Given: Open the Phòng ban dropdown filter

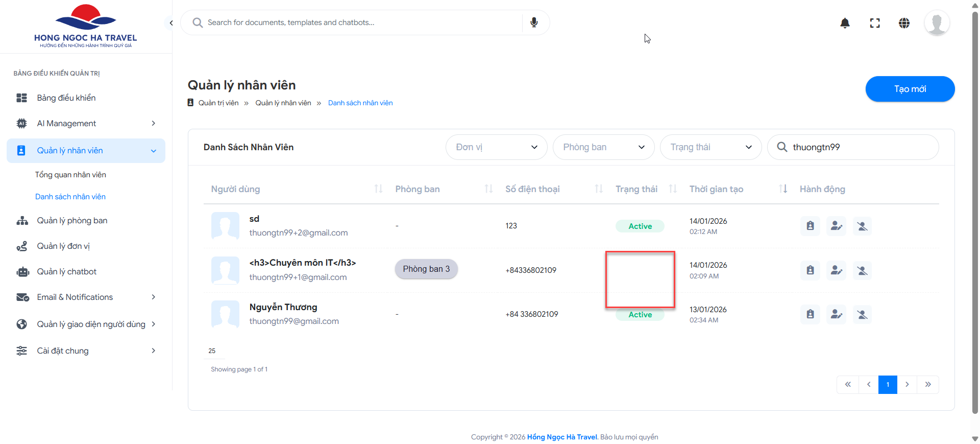Looking at the screenshot, I should point(603,147).
